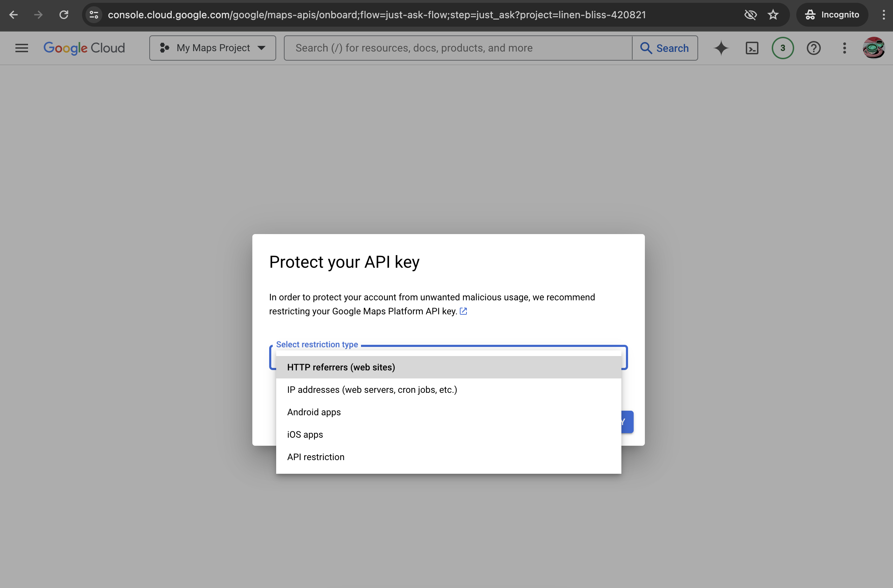Image resolution: width=893 pixels, height=588 pixels.
Task: Click the Search button
Action: (665, 48)
